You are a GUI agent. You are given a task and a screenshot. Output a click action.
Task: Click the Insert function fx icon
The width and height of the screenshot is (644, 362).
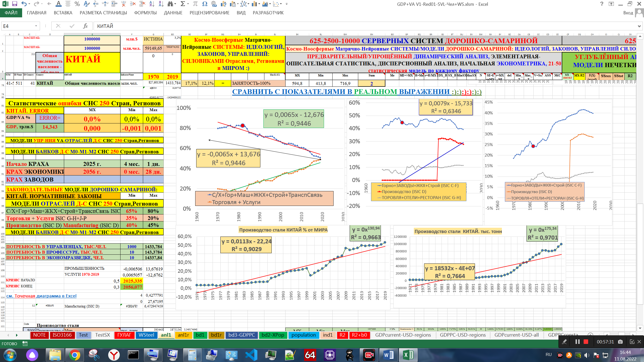(85, 26)
